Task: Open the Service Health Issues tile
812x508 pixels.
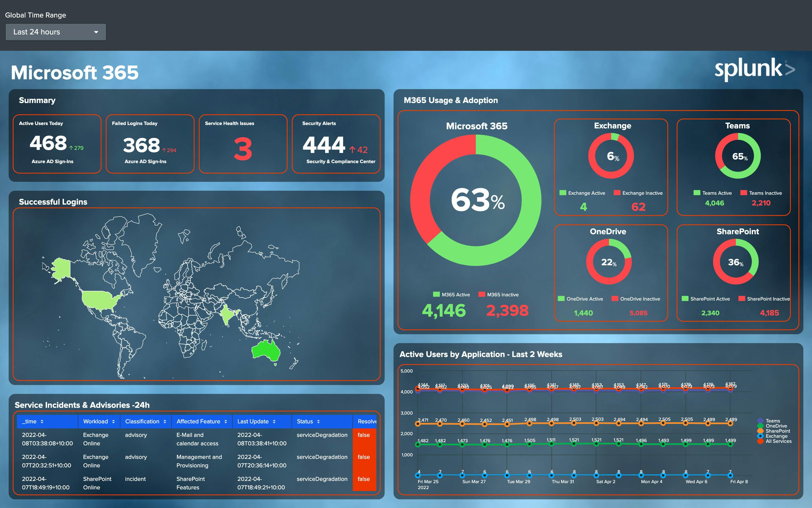Action: pos(243,144)
